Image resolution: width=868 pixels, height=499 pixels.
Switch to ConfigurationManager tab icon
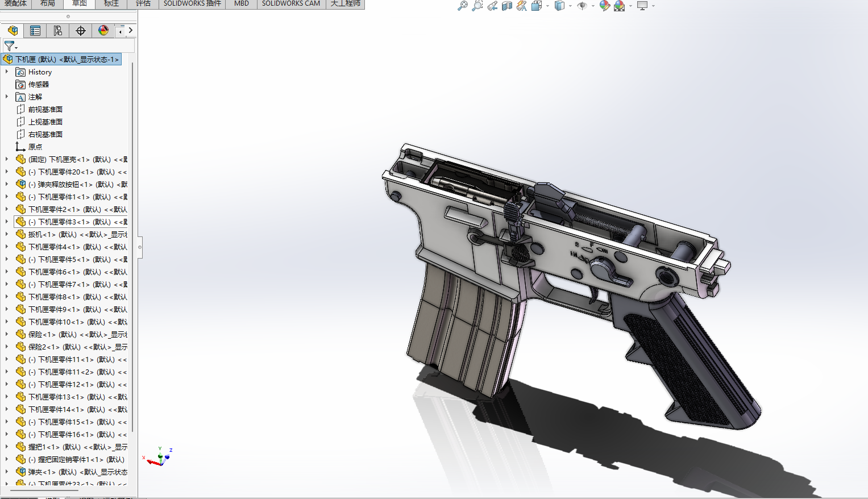click(57, 31)
